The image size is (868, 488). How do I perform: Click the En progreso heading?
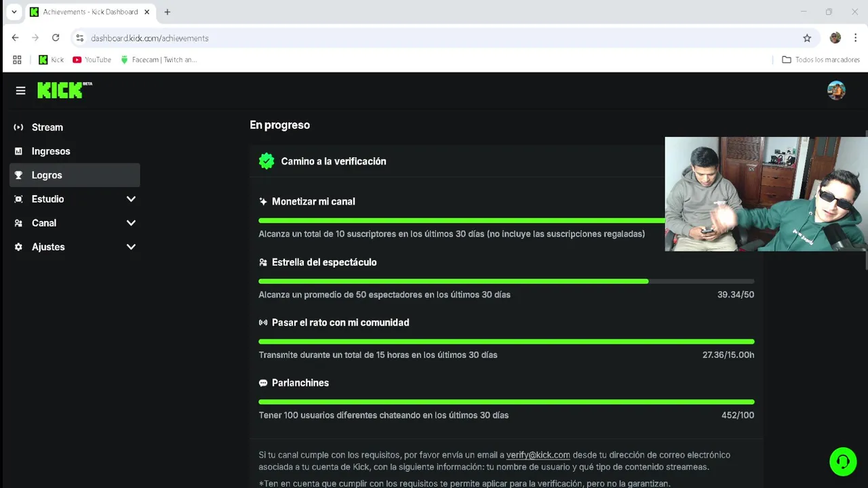[x=279, y=125]
